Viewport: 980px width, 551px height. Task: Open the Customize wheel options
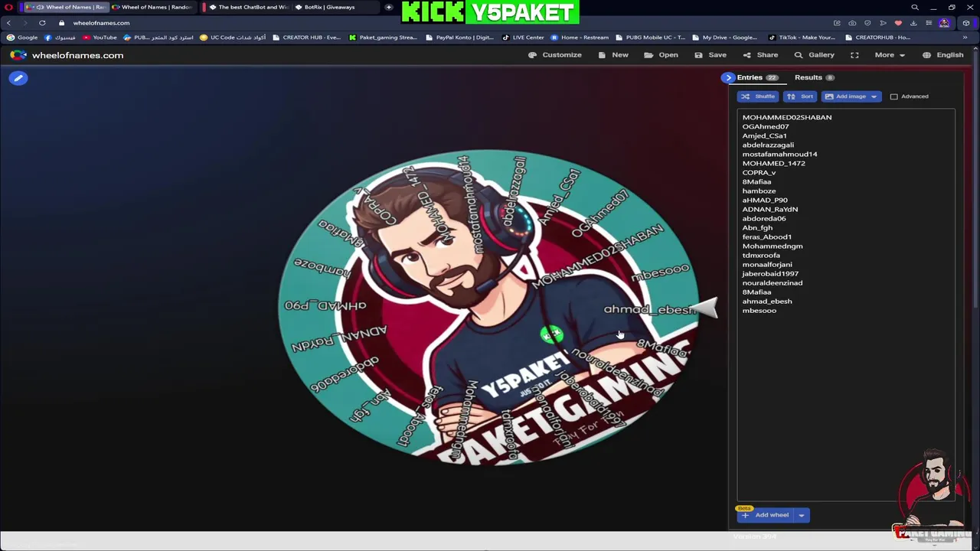pos(555,55)
